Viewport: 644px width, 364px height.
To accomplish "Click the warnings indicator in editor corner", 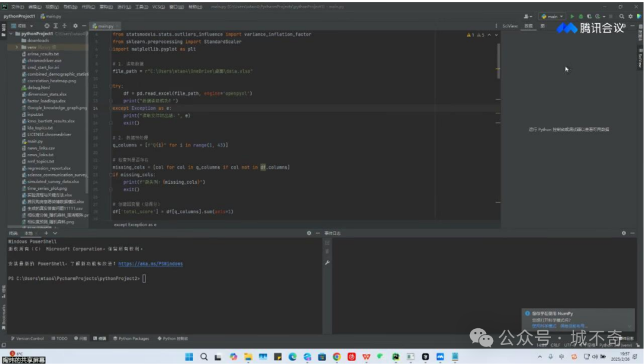I will [476, 35].
